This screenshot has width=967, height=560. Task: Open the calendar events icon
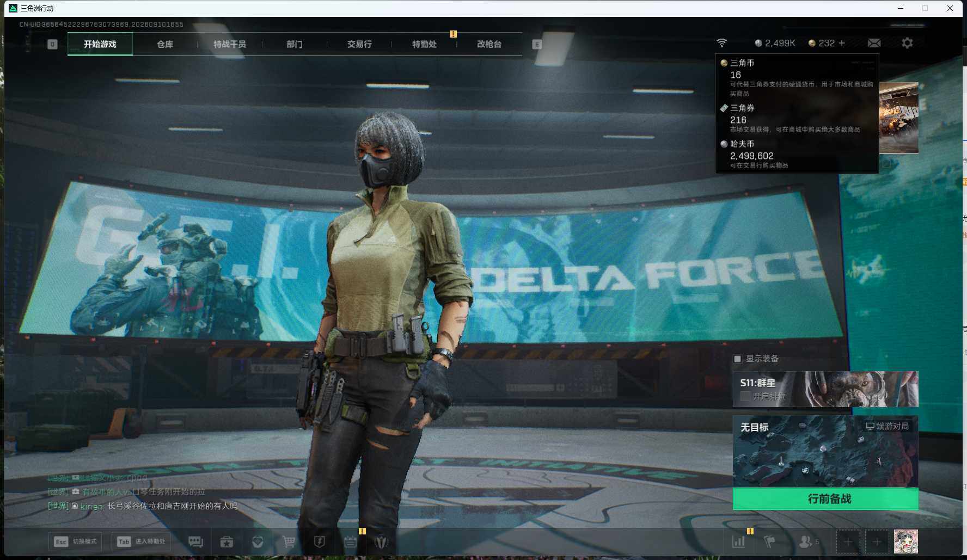click(x=350, y=541)
